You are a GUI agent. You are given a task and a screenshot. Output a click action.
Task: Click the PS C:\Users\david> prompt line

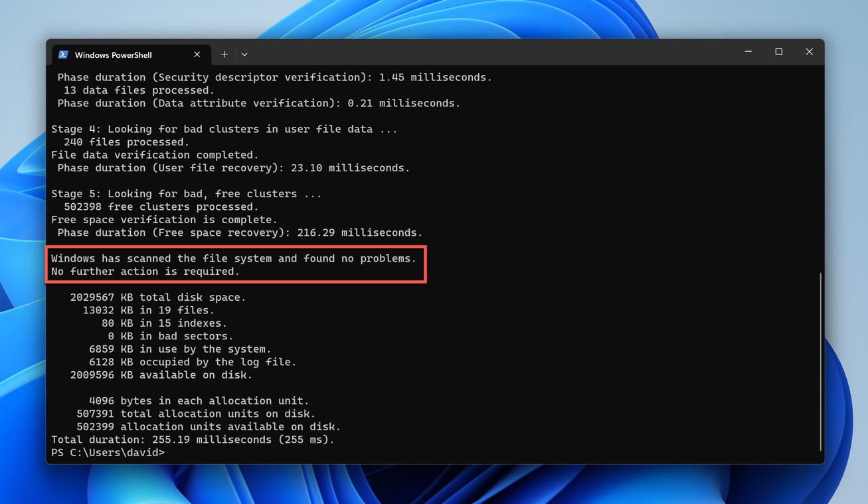pyautogui.click(x=108, y=452)
